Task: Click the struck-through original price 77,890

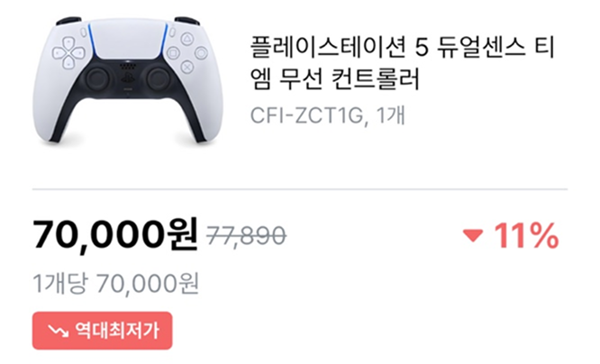Action: pyautogui.click(x=247, y=235)
